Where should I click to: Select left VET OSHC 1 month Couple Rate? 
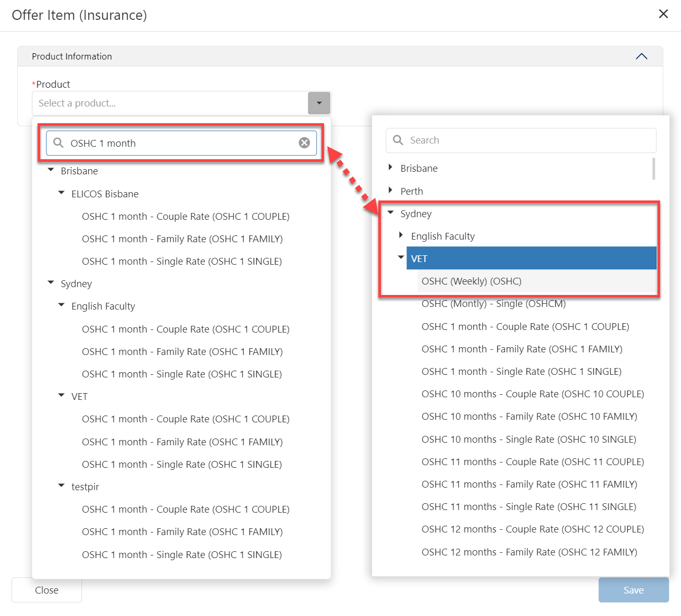pos(185,419)
